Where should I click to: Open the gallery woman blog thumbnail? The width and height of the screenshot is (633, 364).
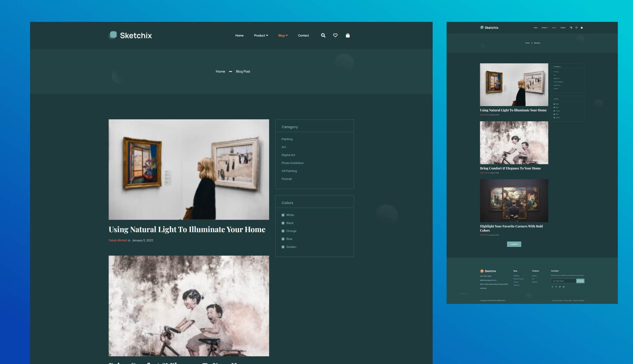(189, 169)
